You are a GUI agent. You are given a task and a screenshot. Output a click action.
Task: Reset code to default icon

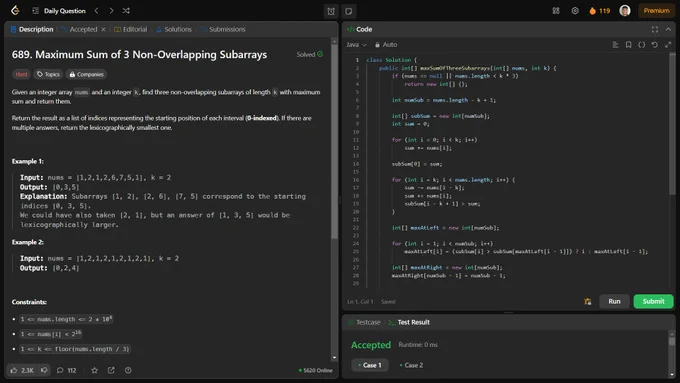tap(655, 45)
